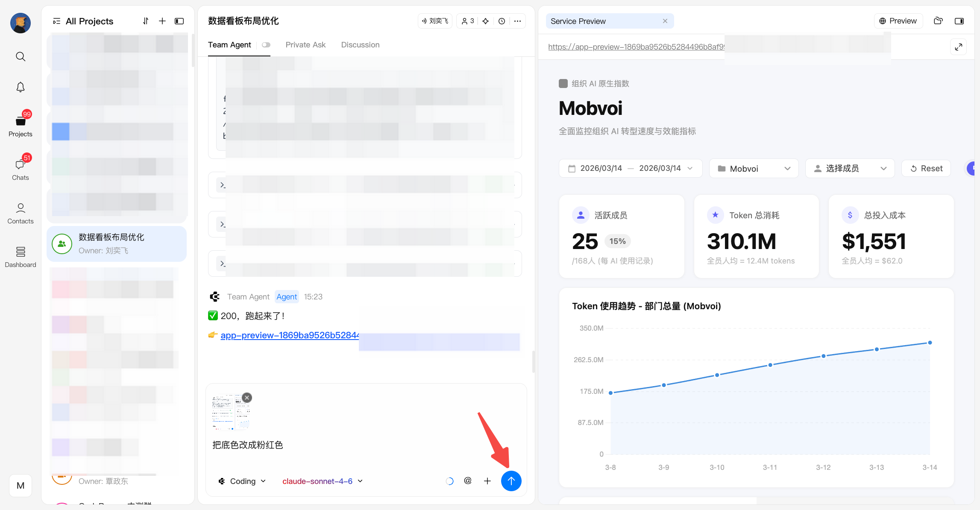980x510 pixels.
Task: Collapse the All Projects list icon
Action: tap(56, 21)
